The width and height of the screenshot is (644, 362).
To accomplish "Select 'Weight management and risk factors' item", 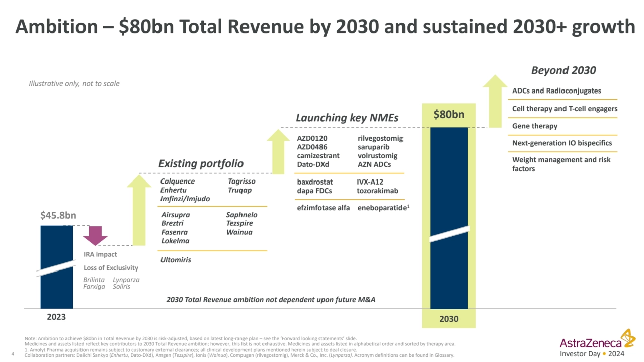I will pos(561,164).
